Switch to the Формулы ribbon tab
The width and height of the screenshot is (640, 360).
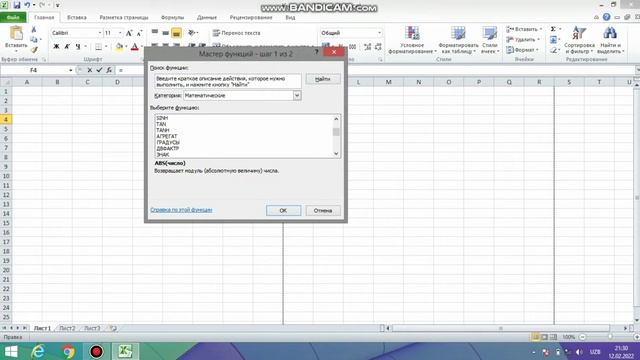coord(172,18)
